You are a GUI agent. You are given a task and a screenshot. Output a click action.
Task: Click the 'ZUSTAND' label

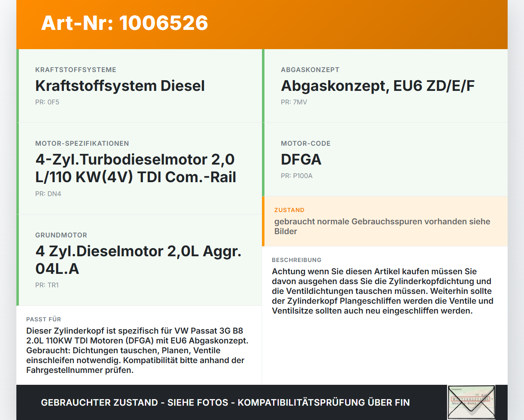pos(289,210)
